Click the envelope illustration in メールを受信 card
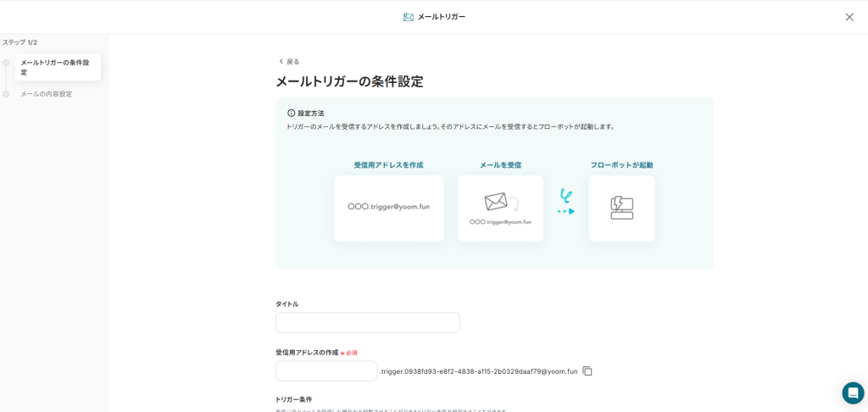Image resolution: width=868 pixels, height=412 pixels. (x=496, y=202)
